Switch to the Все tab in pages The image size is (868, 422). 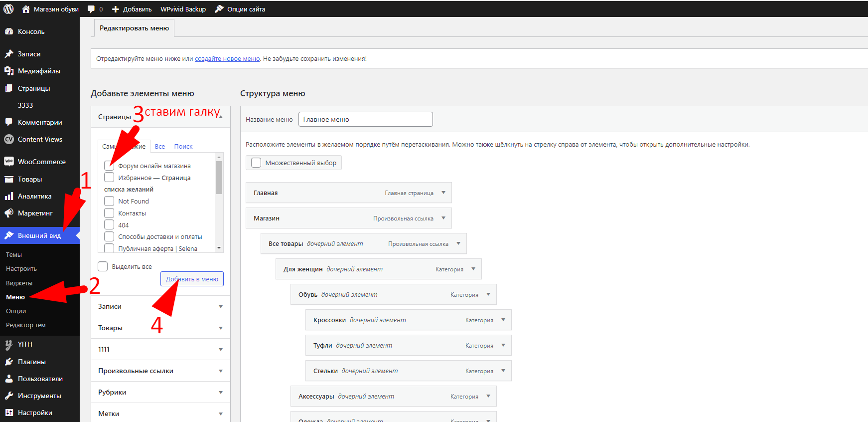coord(159,146)
